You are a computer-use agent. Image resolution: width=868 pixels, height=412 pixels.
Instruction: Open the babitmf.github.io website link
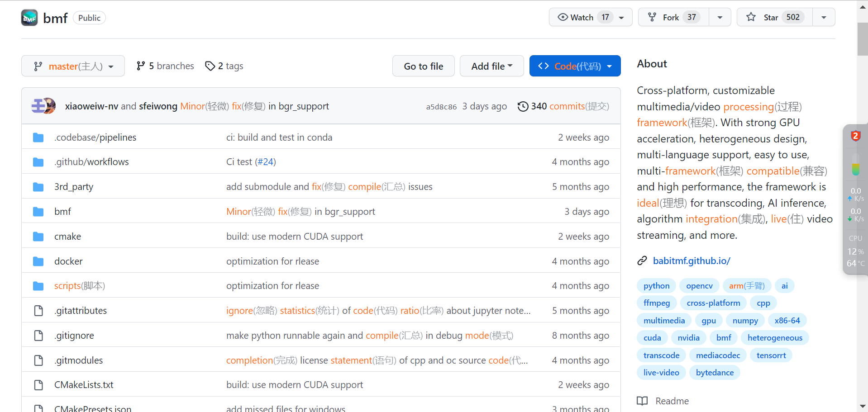[x=692, y=261]
